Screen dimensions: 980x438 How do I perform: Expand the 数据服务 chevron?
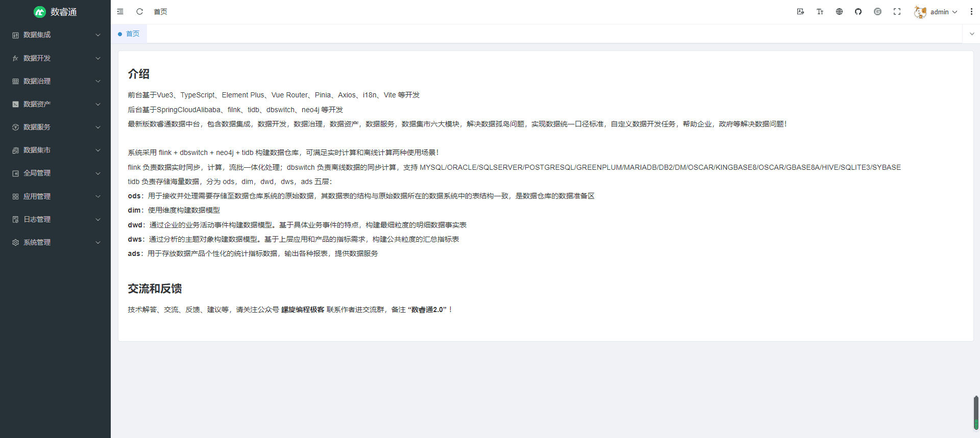[x=98, y=127]
